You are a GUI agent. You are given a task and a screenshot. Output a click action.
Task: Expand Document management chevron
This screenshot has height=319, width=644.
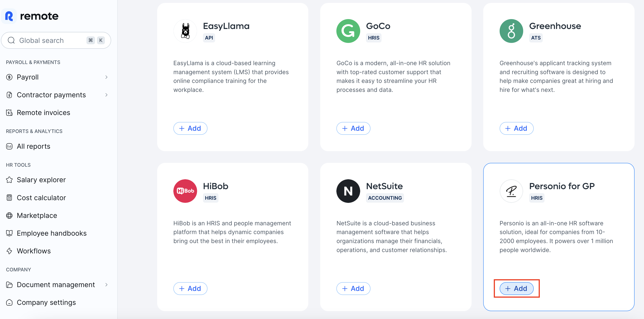coord(106,285)
